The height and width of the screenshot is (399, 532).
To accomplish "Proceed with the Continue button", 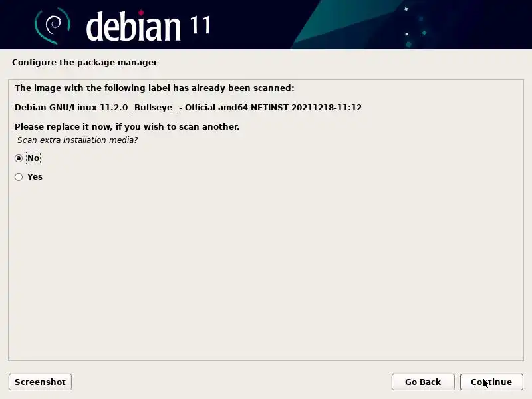I will [491, 382].
